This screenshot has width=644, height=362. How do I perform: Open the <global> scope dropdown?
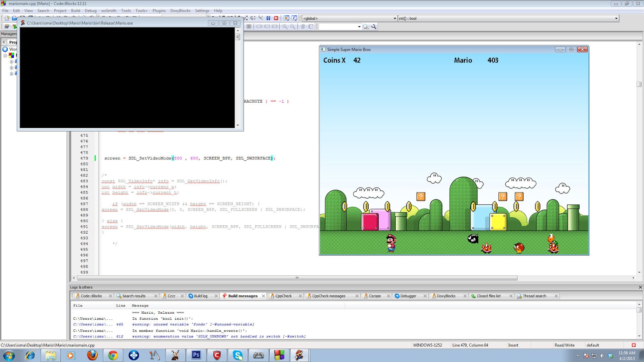tap(349, 18)
